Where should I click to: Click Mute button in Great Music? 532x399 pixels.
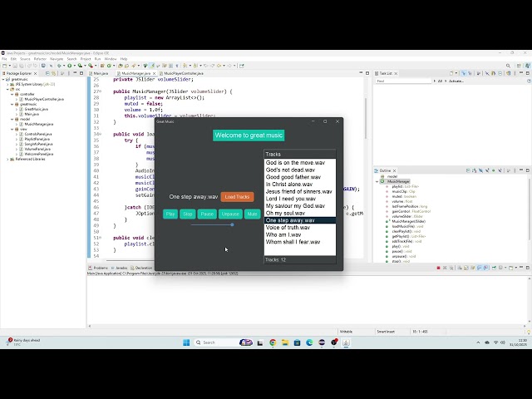click(x=252, y=214)
